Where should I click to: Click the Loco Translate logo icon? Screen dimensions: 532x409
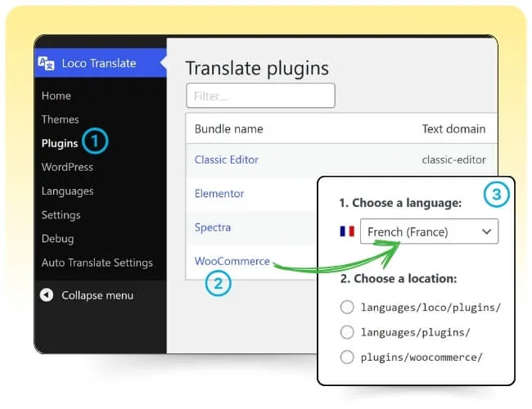tap(46, 64)
